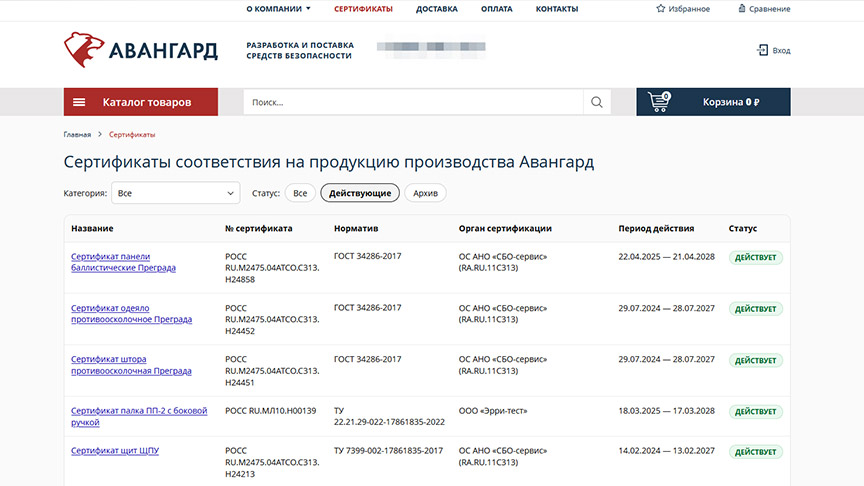The height and width of the screenshot is (486, 864).
Task: Open Сертификат панели баллистические Преграда
Action: 123,262
